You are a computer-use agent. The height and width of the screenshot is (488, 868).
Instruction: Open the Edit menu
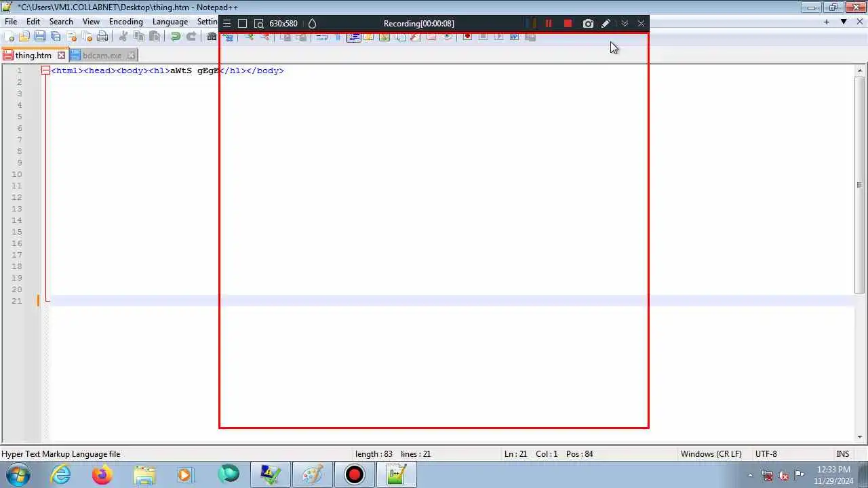pyautogui.click(x=33, y=22)
